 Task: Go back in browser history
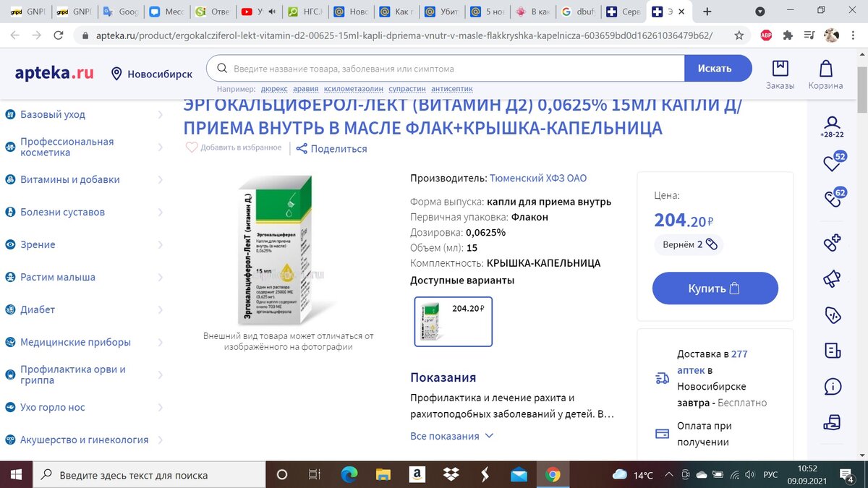(x=14, y=35)
